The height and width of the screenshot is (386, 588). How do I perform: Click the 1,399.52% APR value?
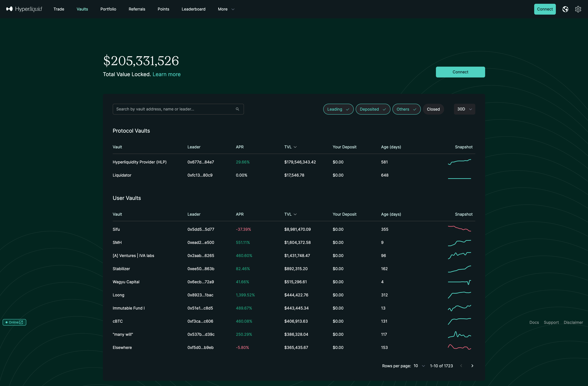(245, 295)
